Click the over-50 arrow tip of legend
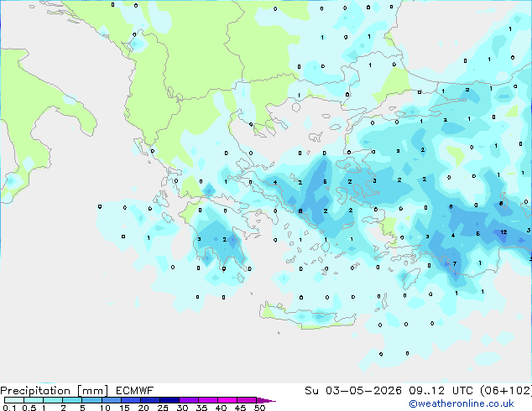This screenshot has height=411, width=532. pyautogui.click(x=266, y=400)
